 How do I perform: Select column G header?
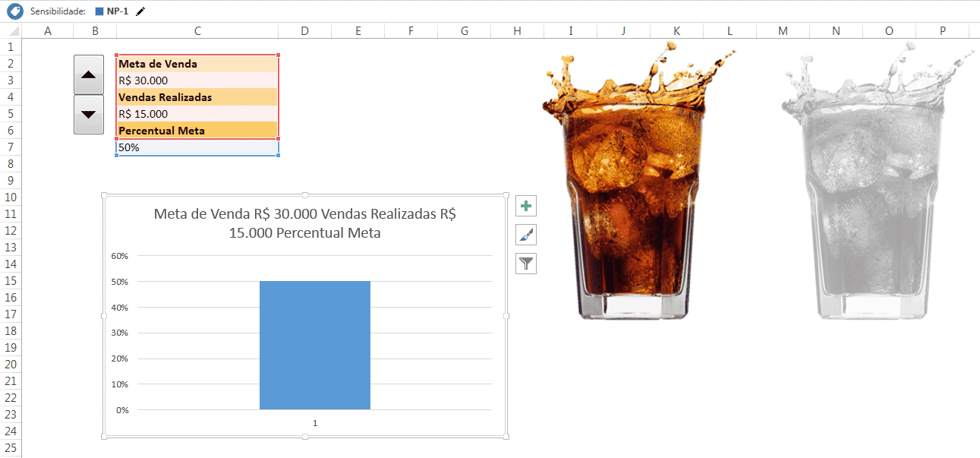[x=464, y=30]
